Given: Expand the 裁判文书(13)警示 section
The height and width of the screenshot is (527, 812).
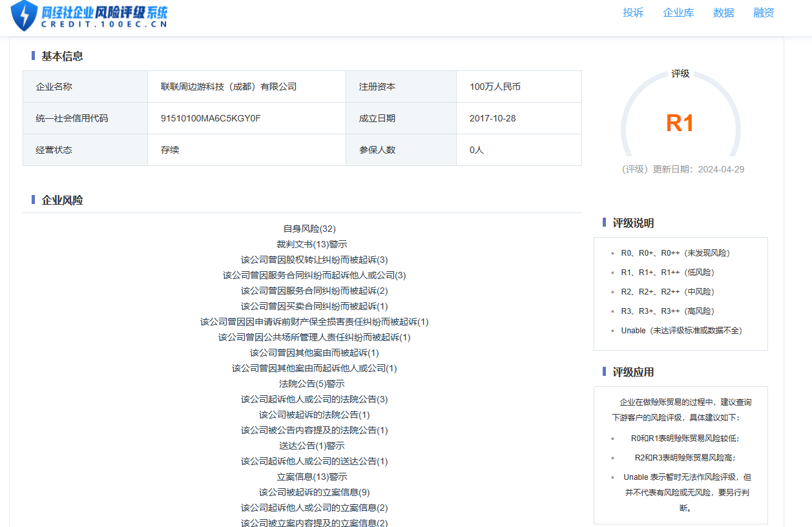Looking at the screenshot, I should click(311, 244).
